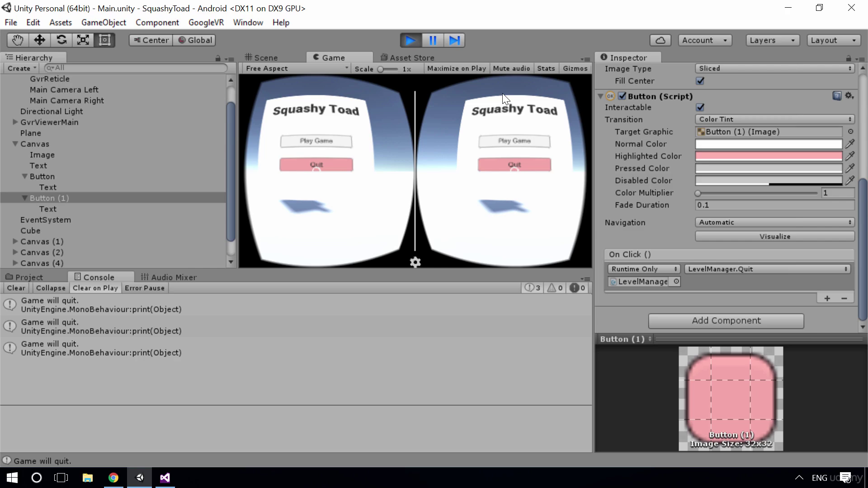
Task: Click the Step frame button
Action: [x=454, y=40]
